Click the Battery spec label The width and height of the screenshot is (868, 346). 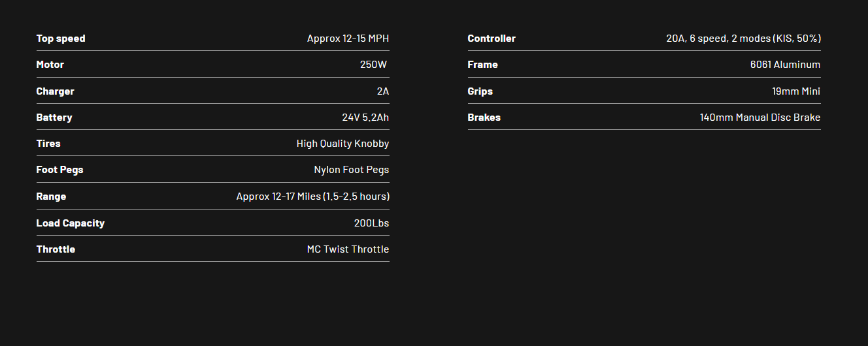click(54, 118)
